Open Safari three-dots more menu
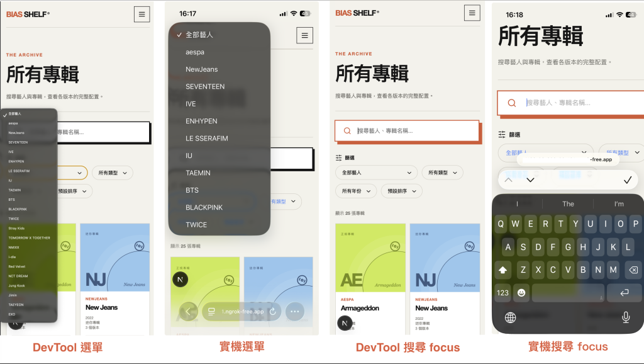This screenshot has height=364, width=644. [x=294, y=311]
